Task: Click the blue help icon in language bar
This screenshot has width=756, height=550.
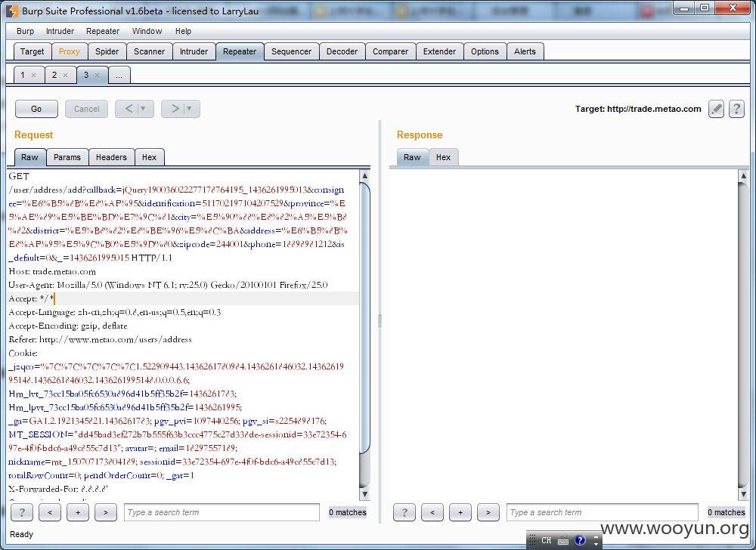Action: pyautogui.click(x=580, y=540)
